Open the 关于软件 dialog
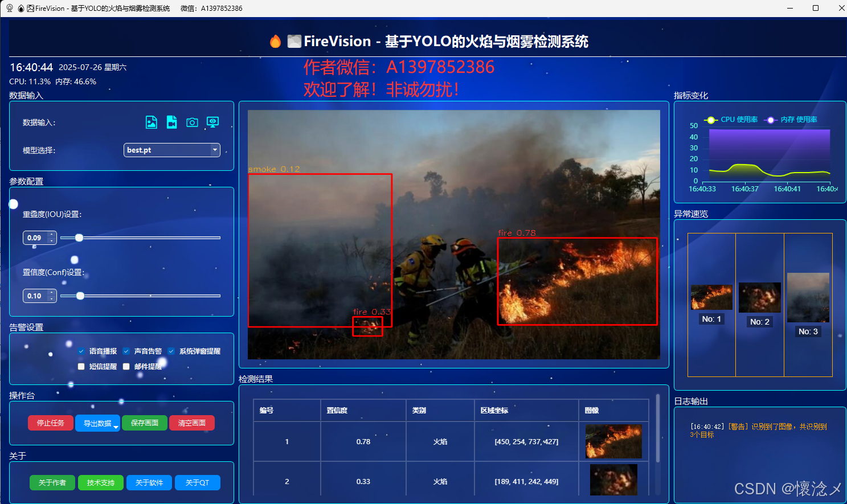847x504 pixels. tap(149, 482)
